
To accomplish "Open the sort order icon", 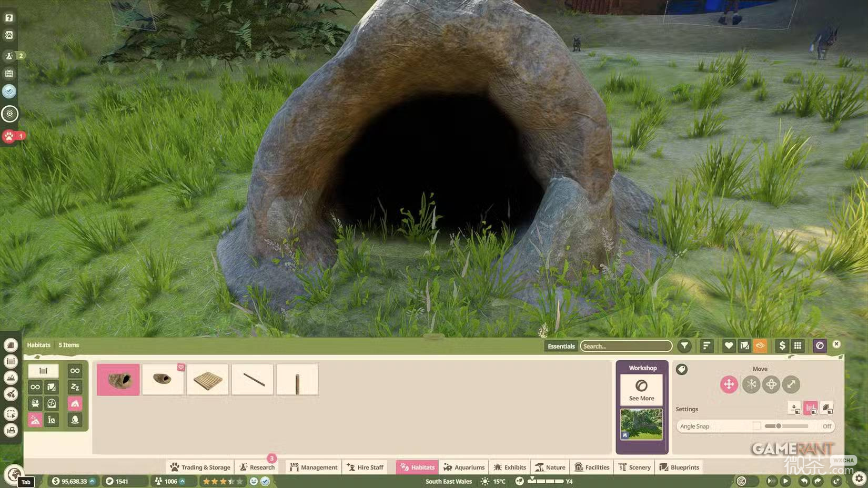I will [x=706, y=345].
